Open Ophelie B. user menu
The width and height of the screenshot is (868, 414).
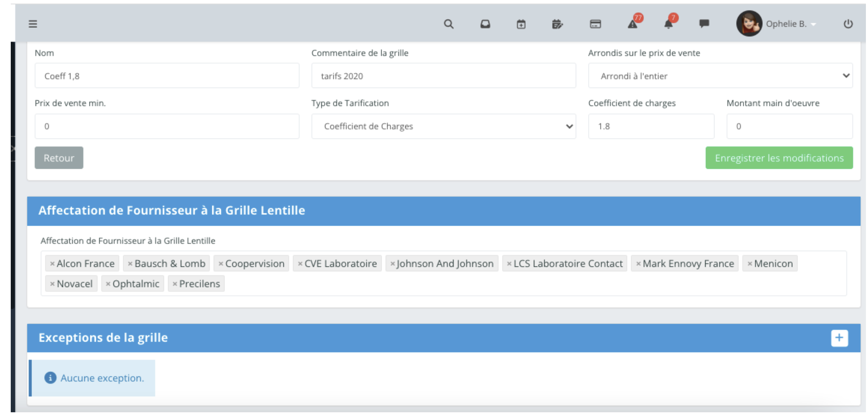click(786, 24)
